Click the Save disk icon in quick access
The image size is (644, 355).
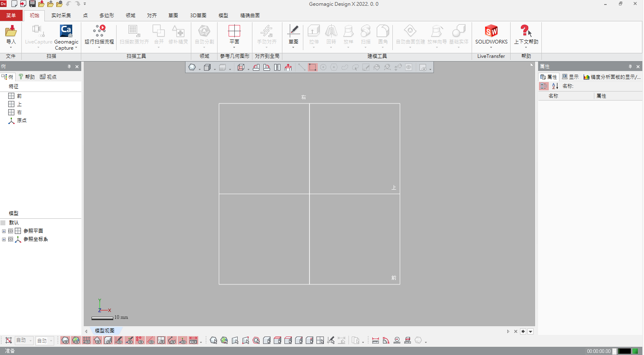pyautogui.click(x=32, y=4)
